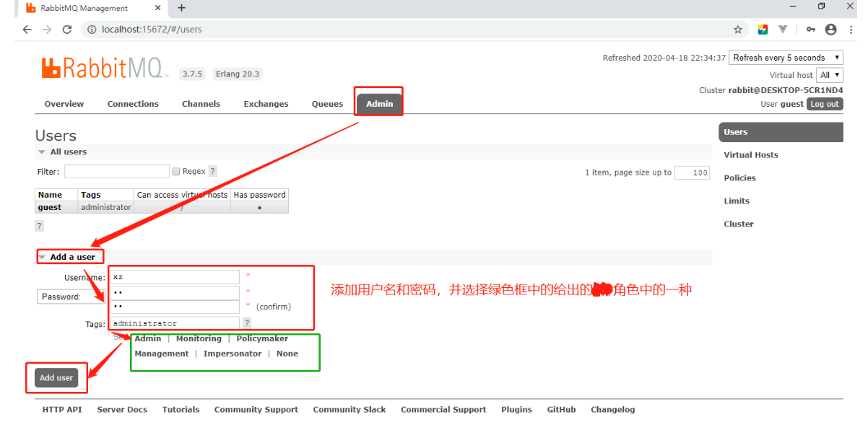Click the administrator tag cell for guest

pyautogui.click(x=106, y=207)
